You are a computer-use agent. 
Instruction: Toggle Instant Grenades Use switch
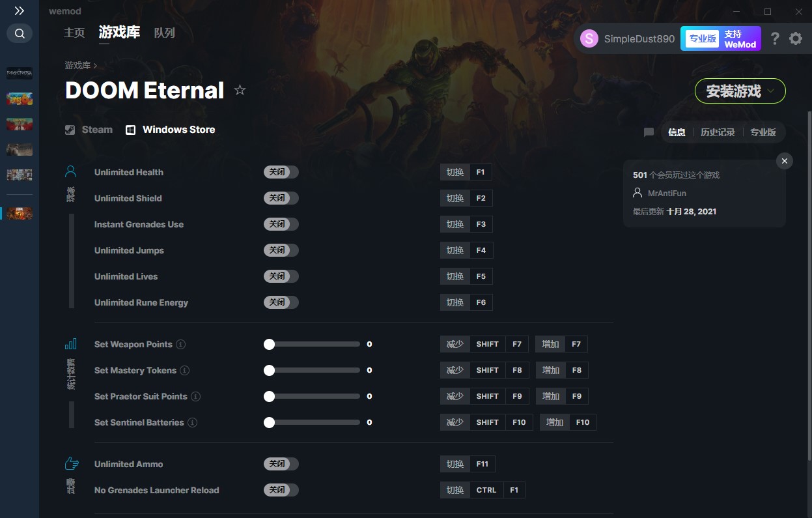[x=281, y=224]
